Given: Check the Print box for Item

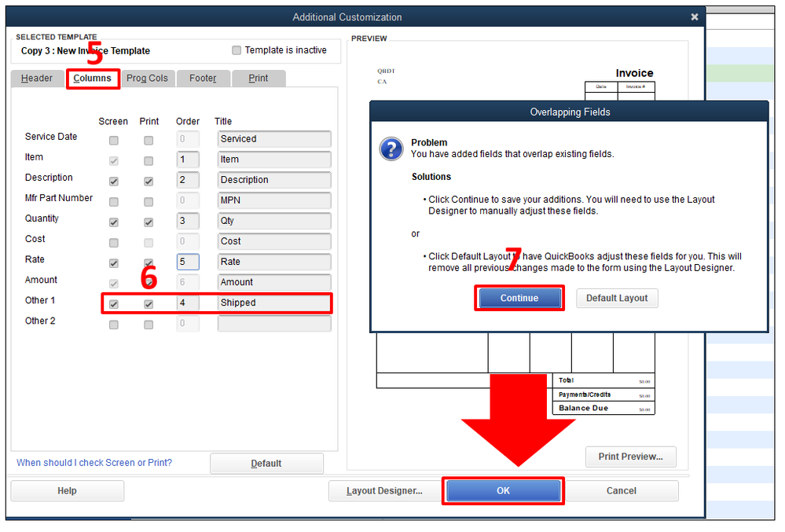Looking at the screenshot, I should pos(149,161).
